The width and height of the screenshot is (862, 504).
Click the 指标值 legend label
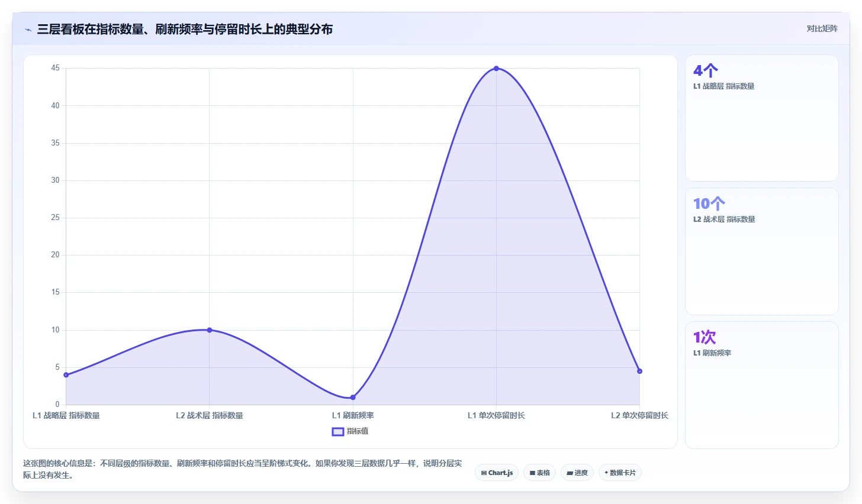(x=358, y=431)
